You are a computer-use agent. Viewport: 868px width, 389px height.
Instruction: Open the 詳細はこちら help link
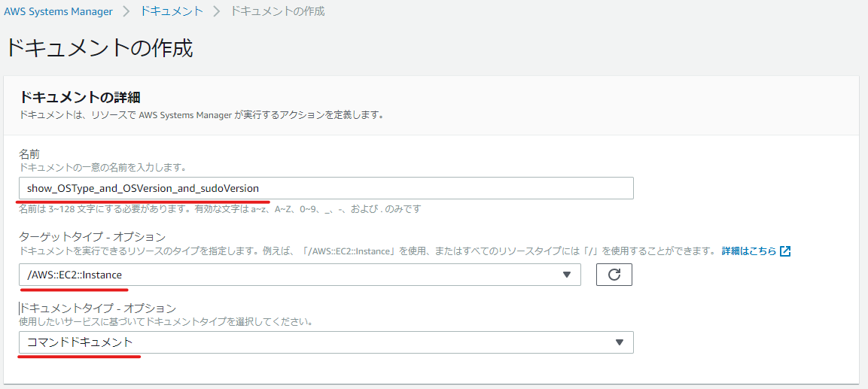(x=749, y=251)
